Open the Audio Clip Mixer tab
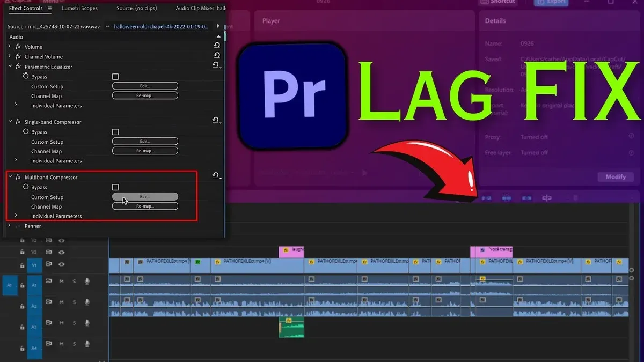 (201, 9)
